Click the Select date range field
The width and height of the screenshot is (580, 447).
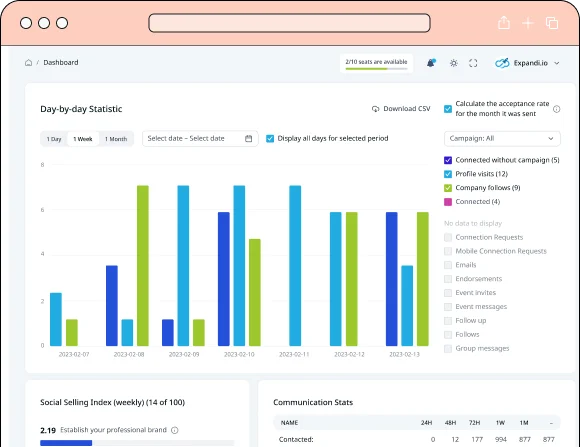pyautogui.click(x=200, y=138)
